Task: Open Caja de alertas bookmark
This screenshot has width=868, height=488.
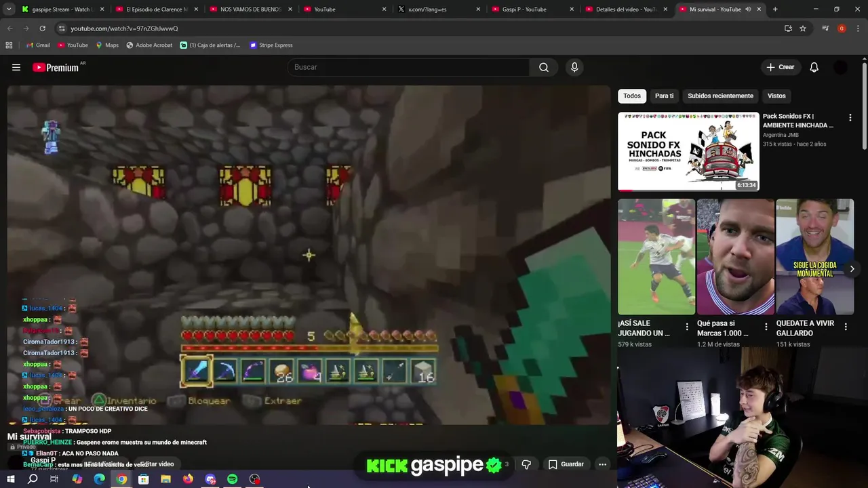Action: [210, 45]
